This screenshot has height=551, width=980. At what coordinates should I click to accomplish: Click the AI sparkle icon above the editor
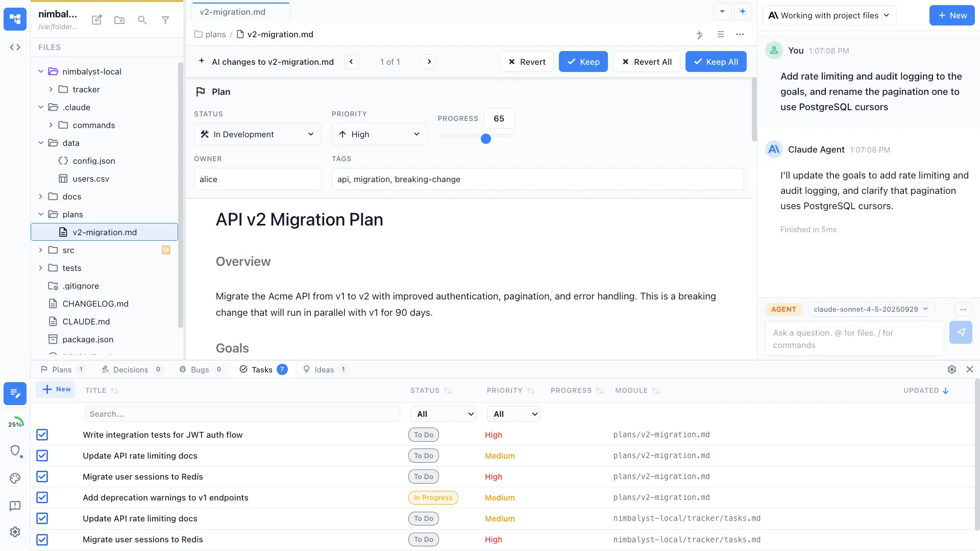tap(700, 35)
